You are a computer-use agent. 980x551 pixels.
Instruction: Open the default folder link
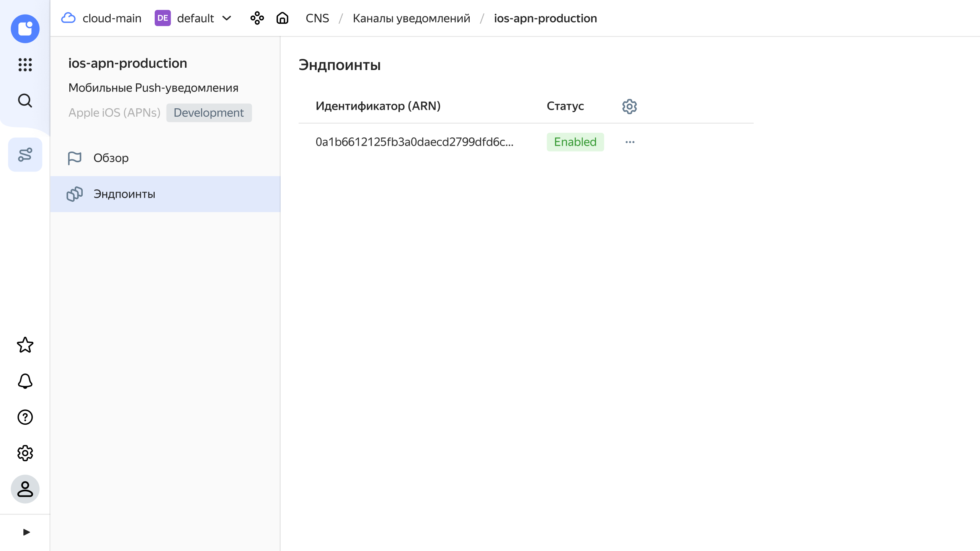tap(195, 18)
